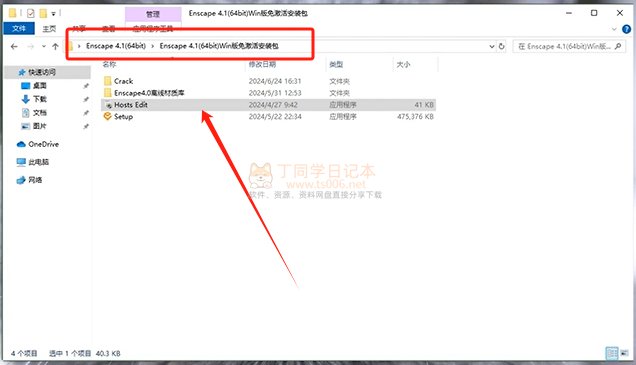
Task: Unpin Downloads (下载) from Quick access
Action: 86,99
